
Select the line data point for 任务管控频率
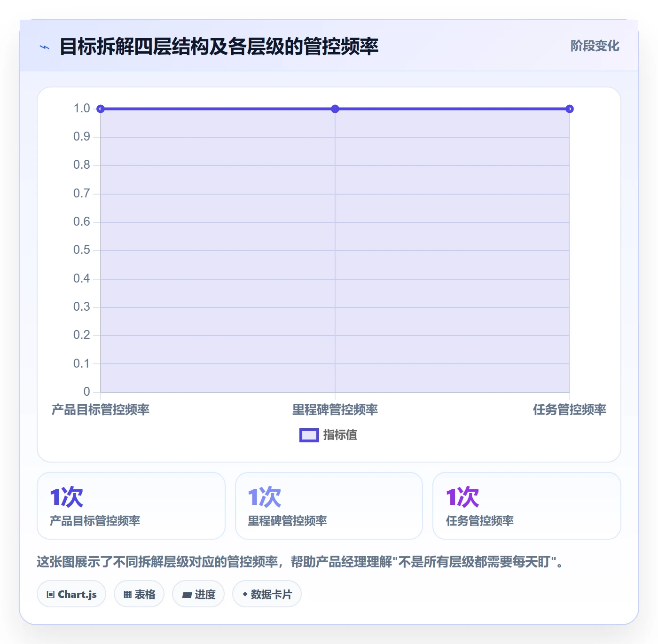coord(570,109)
